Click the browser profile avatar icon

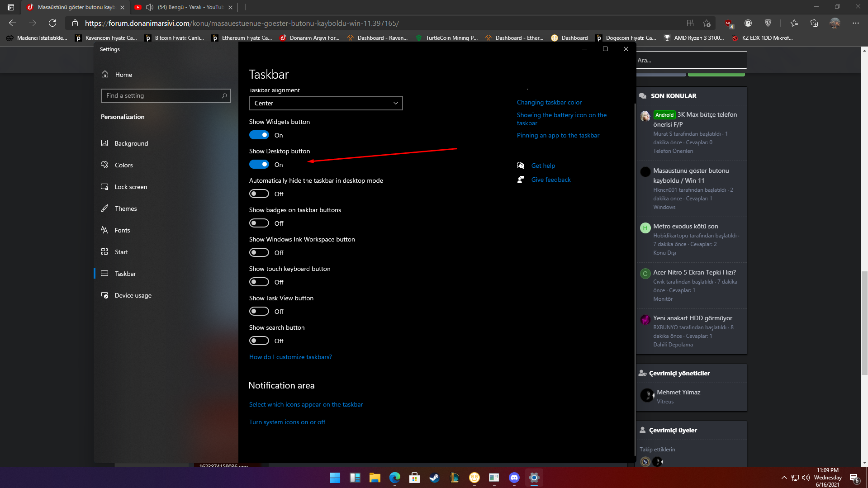(x=835, y=23)
